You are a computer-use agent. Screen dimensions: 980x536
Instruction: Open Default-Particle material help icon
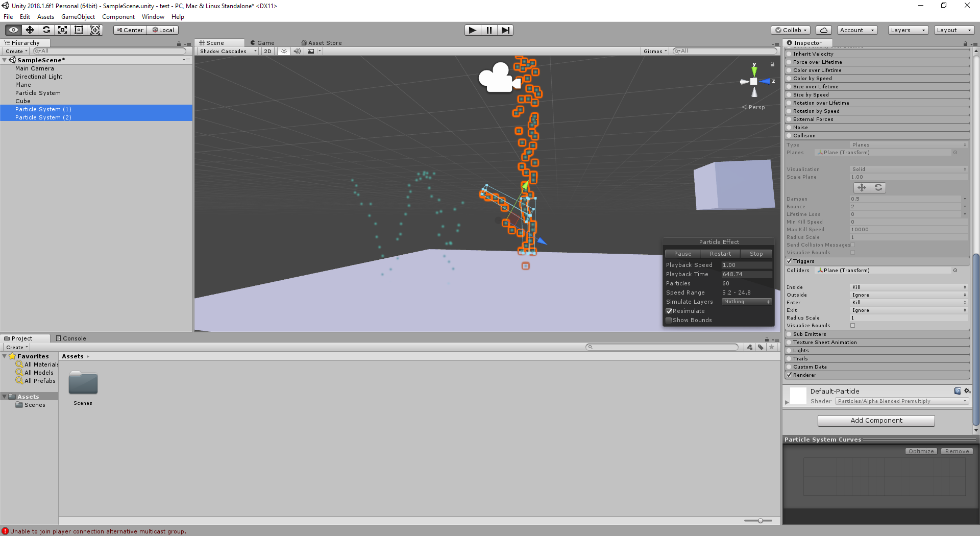pyautogui.click(x=958, y=391)
